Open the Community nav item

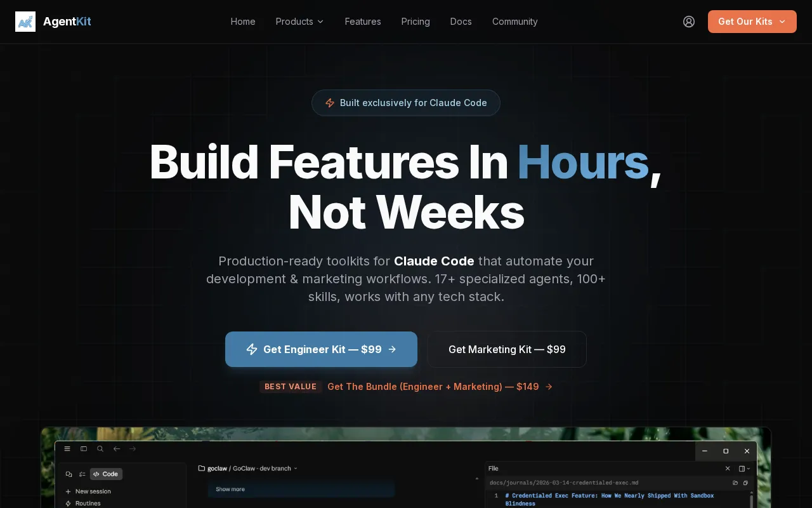[x=515, y=22]
